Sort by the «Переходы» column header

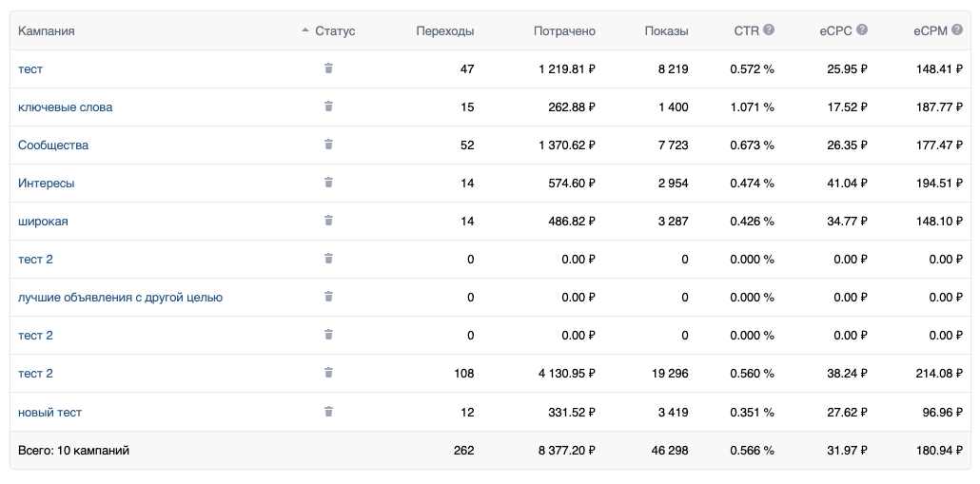pyautogui.click(x=444, y=31)
